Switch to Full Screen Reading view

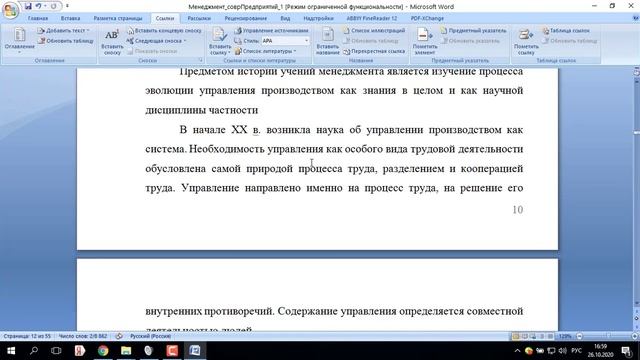click(524, 336)
